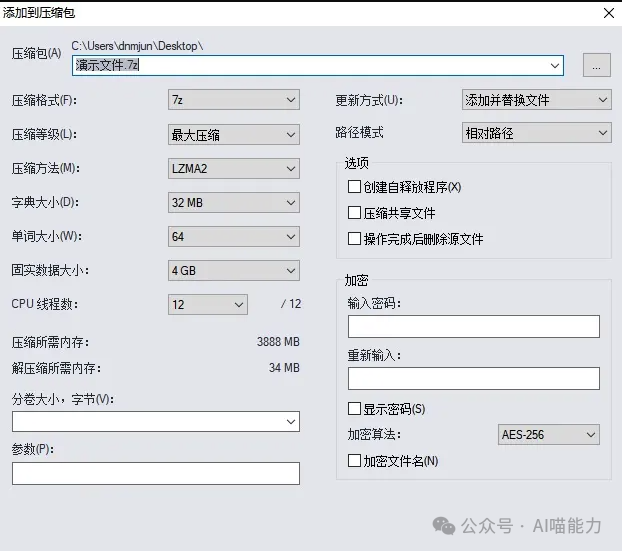Expand the 字典大小 dropdown showing 32 MB

[234, 202]
